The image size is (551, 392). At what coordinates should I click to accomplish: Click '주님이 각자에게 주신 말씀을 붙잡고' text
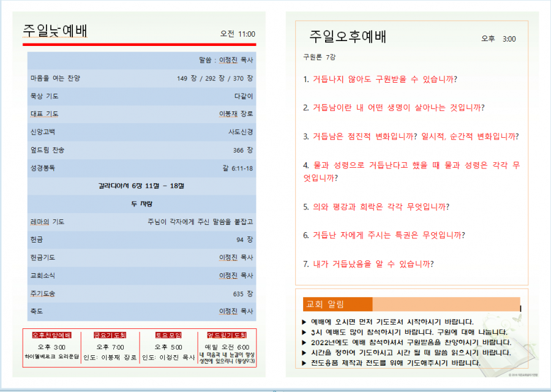[x=200, y=222]
